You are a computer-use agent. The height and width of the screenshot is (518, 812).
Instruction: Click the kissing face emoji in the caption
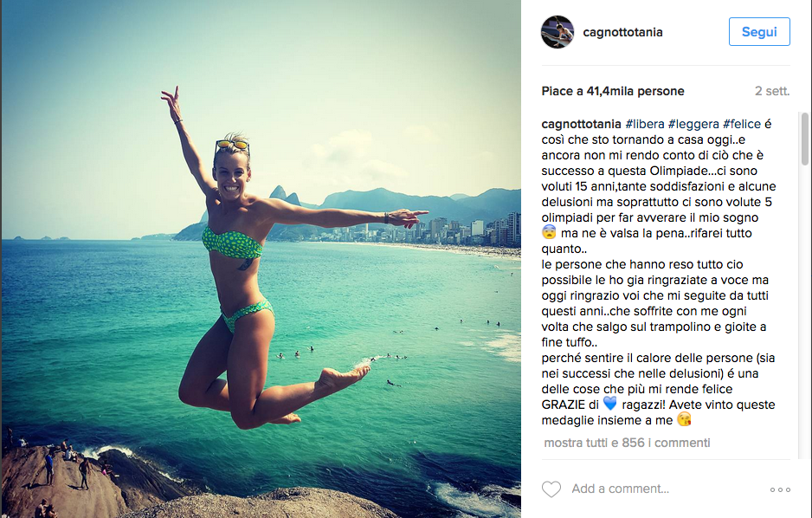click(684, 419)
